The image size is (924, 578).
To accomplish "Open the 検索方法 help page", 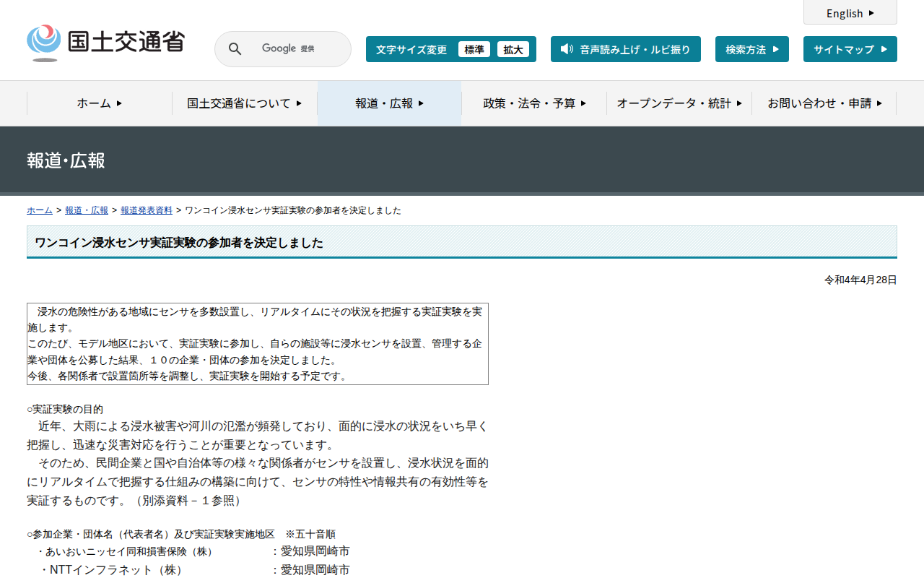I will (752, 49).
